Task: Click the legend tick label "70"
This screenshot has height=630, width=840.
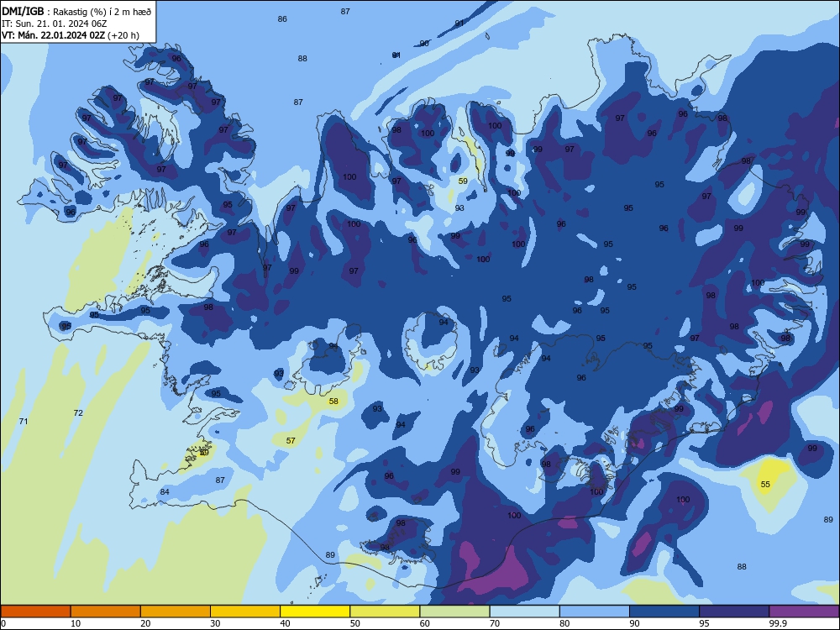Action: click(495, 623)
